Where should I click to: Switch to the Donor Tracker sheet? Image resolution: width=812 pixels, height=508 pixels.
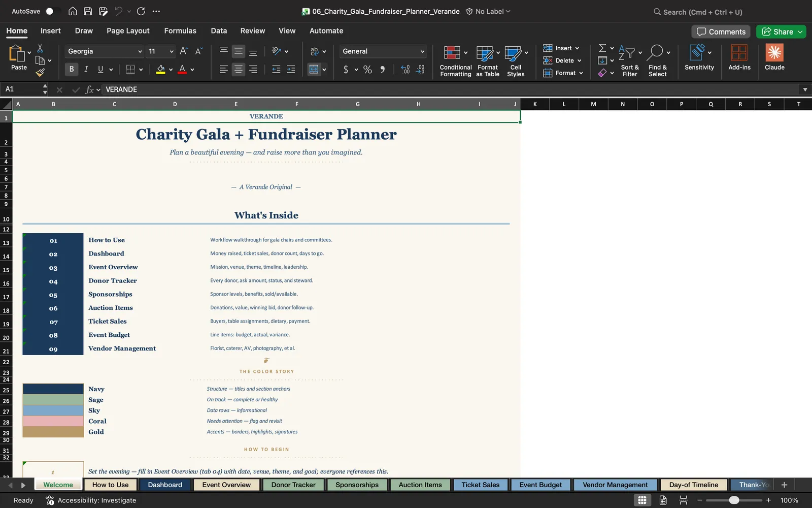[x=293, y=485]
